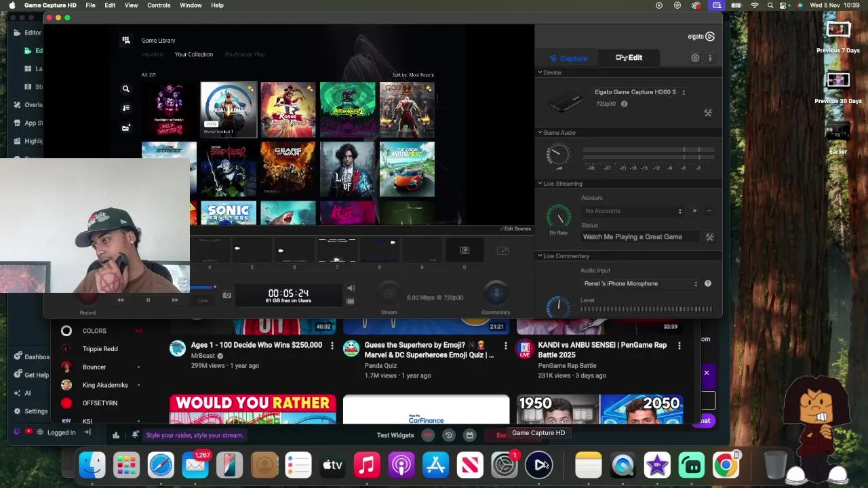Open the Game Library grid icon
This screenshot has height=488, width=868.
(x=125, y=41)
